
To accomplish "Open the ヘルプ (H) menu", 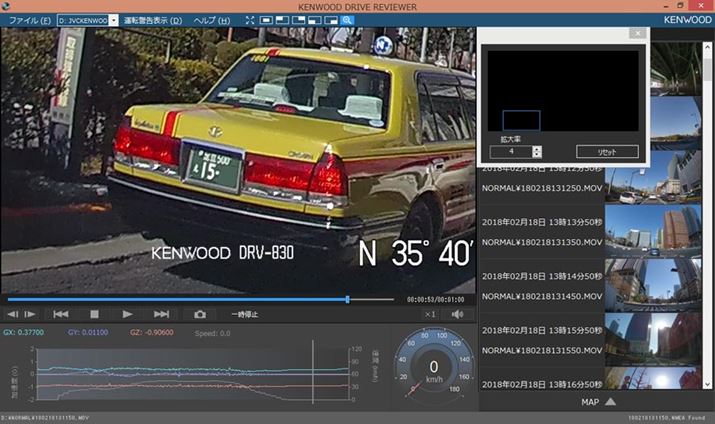I will pos(210,20).
